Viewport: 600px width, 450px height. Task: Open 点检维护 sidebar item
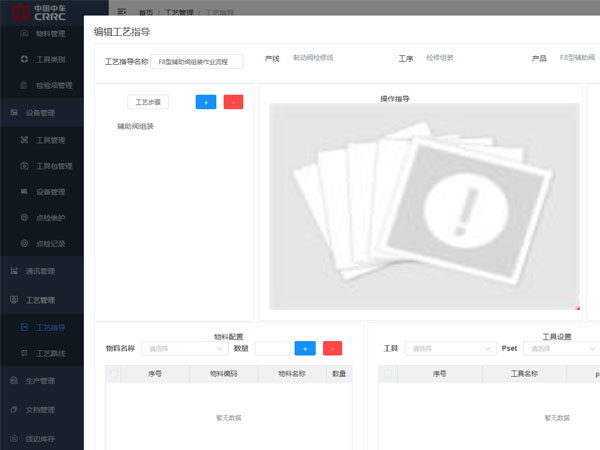(x=50, y=217)
